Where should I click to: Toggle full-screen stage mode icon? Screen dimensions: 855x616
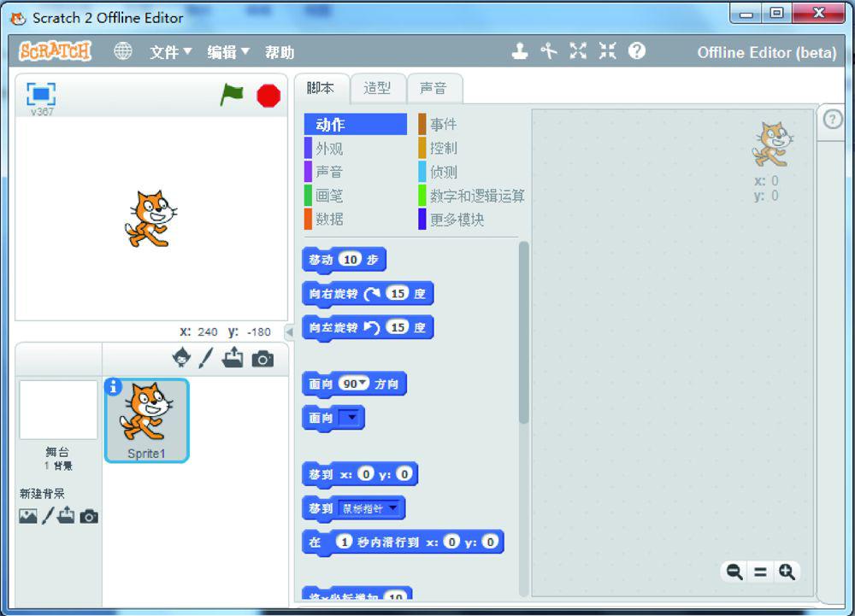tap(40, 94)
